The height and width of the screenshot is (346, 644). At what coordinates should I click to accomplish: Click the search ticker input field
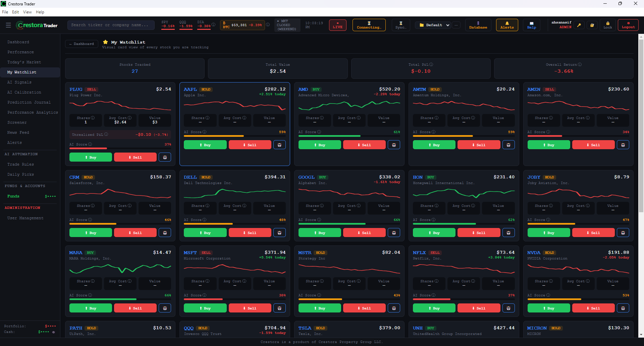[x=111, y=25]
